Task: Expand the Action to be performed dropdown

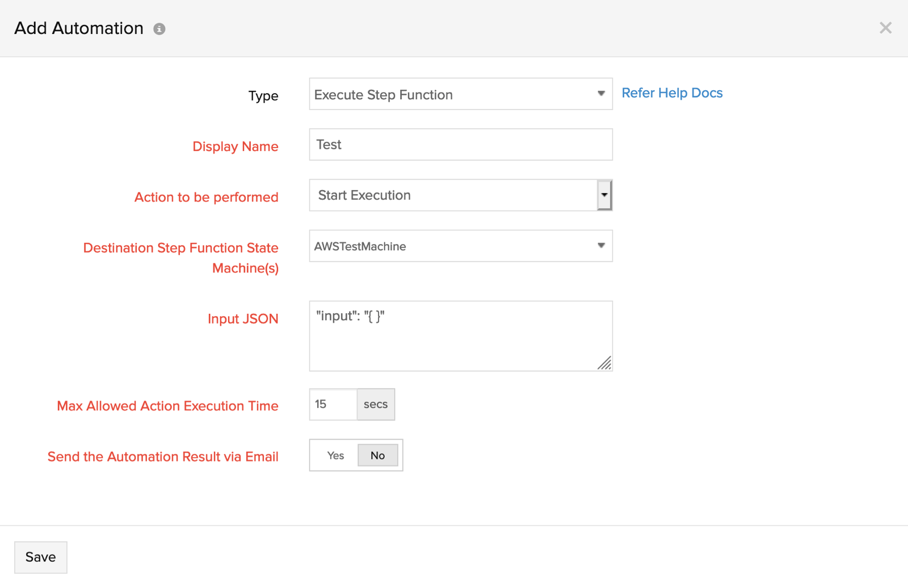Action: 461,195
